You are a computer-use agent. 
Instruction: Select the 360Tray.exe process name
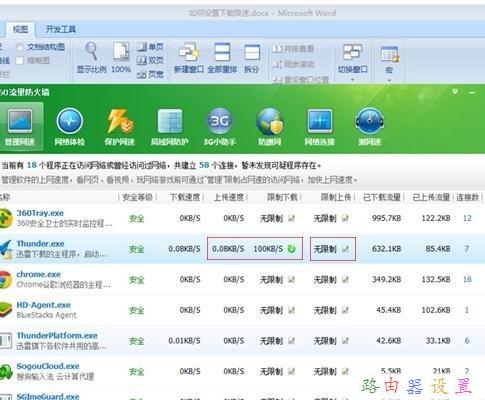pyautogui.click(x=40, y=213)
